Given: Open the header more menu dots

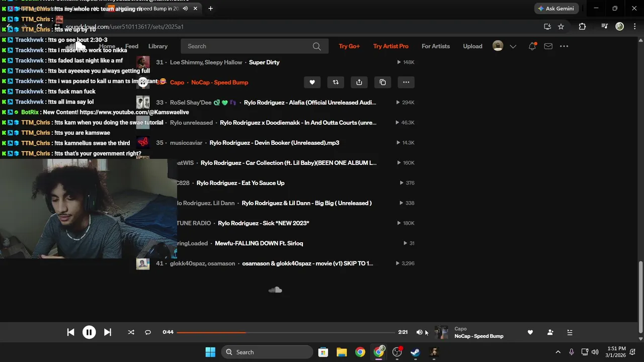Looking at the screenshot, I should (x=564, y=46).
